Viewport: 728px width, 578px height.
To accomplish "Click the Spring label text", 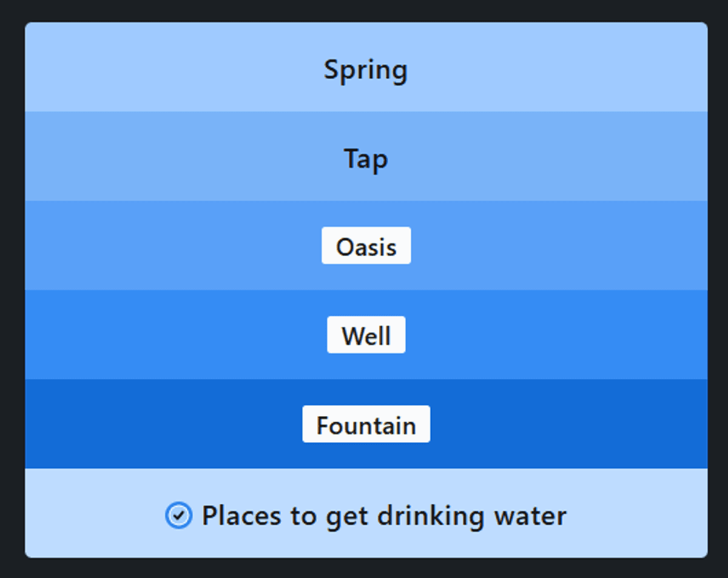I will pyautogui.click(x=365, y=70).
